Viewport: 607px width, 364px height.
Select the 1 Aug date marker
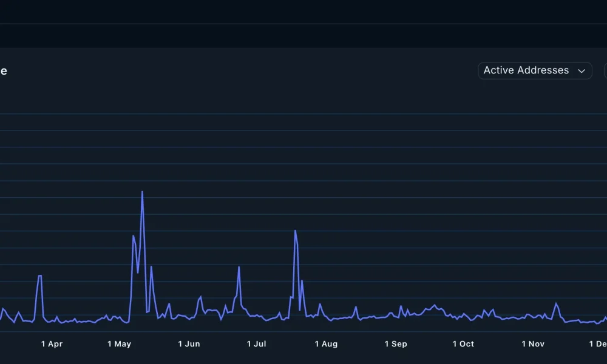pos(326,344)
